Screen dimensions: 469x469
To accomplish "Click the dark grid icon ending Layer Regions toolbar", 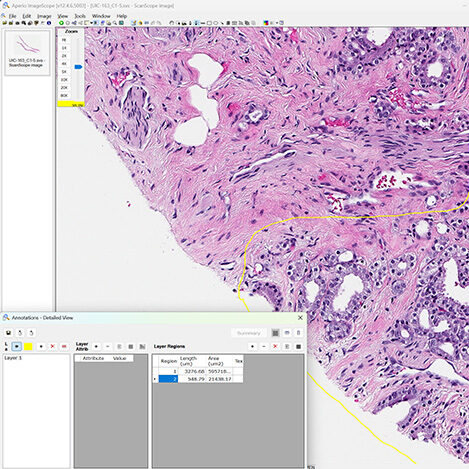I will (299, 347).
